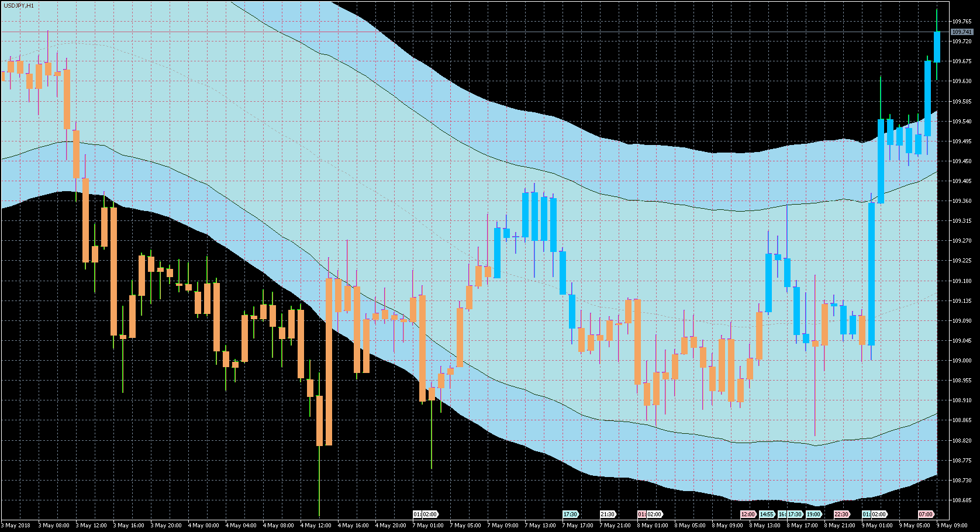Viewport: 980px width, 532px height.
Task: Click the USDJPY,H1 chart title label
Action: (x=19, y=5)
